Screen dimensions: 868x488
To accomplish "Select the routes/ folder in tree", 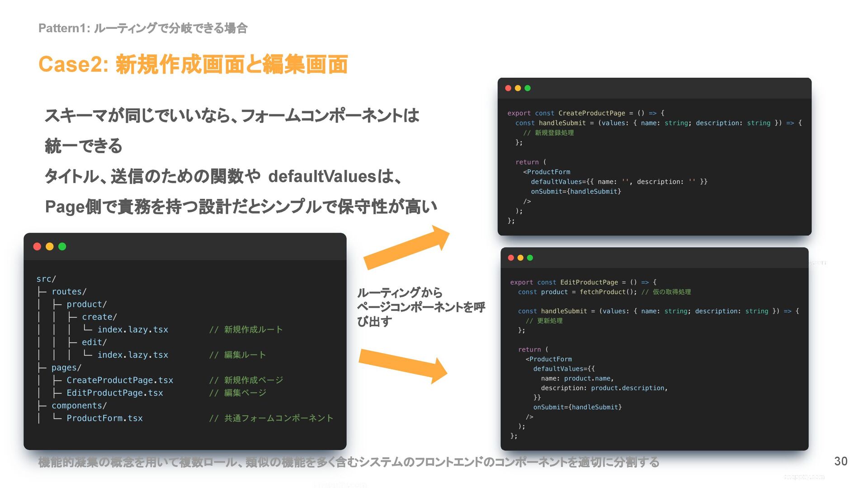I will [69, 291].
